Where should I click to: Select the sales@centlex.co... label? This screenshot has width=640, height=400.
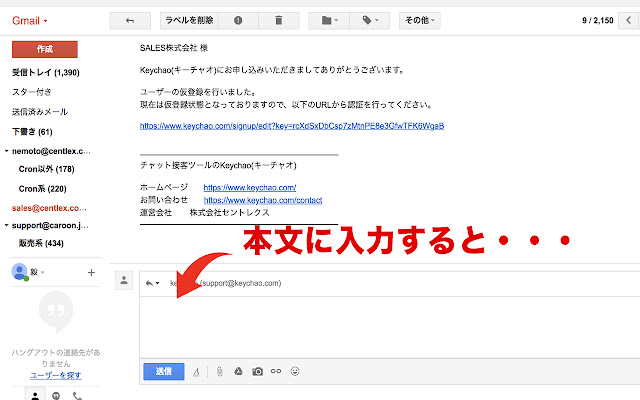pos(49,208)
